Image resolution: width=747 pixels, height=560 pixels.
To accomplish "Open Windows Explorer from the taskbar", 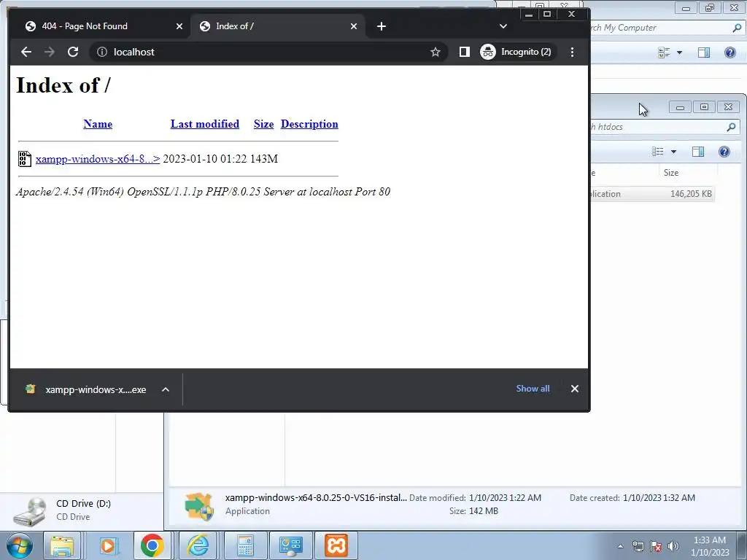I will tap(62, 545).
